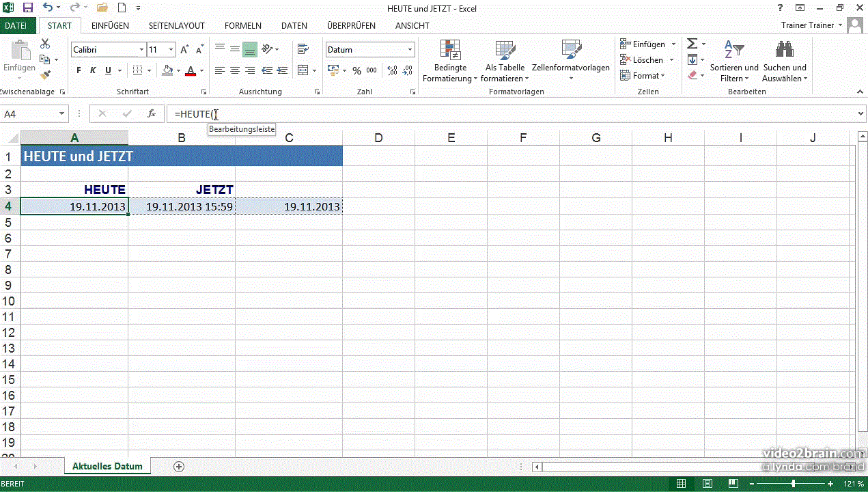Toggle middle vertical alignment
The height and width of the screenshot is (492, 868).
point(235,49)
